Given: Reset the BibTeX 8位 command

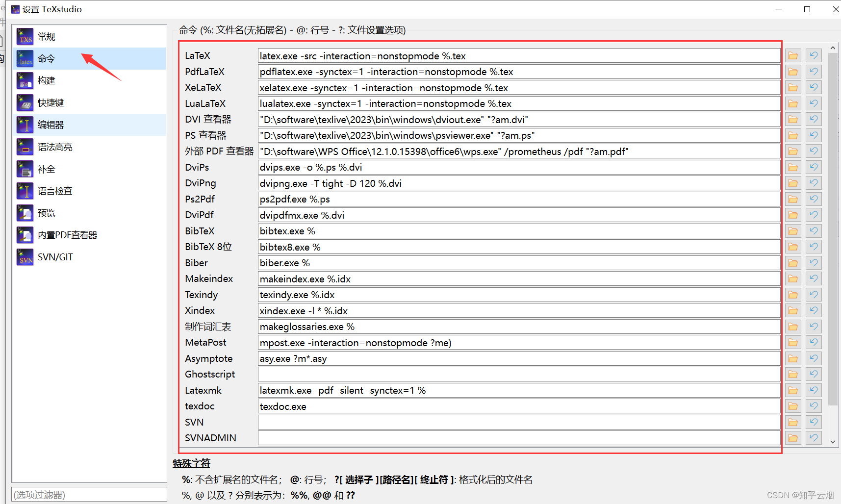Looking at the screenshot, I should tap(814, 247).
